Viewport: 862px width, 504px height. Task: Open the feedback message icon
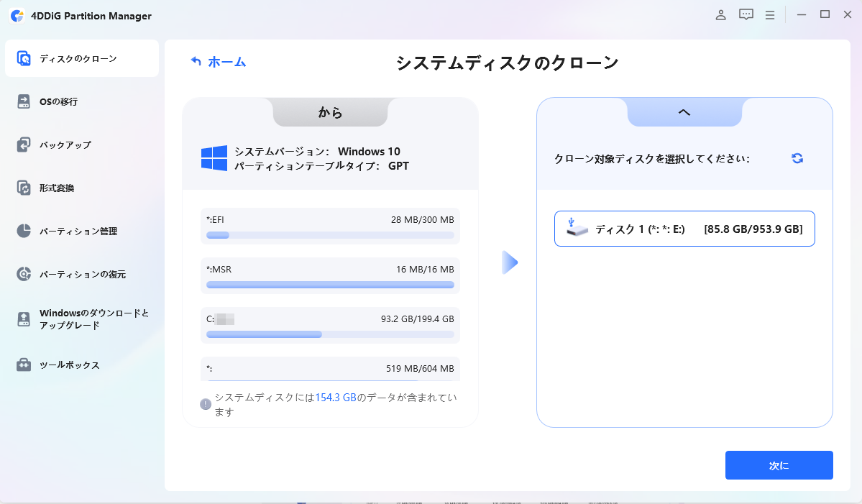(746, 15)
